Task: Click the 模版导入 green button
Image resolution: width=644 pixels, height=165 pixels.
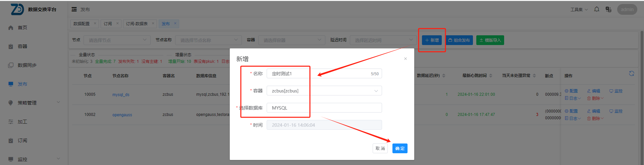Action: coord(490,40)
